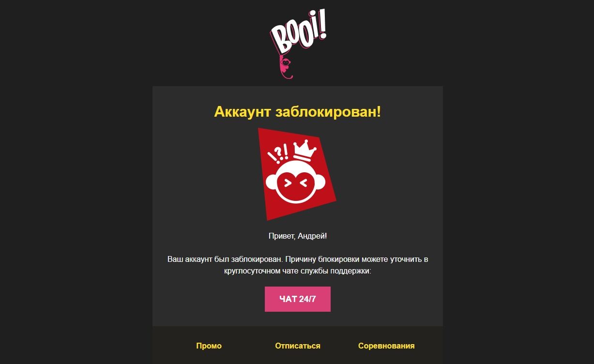
Task: Click the heading "Аккаунт заблокирован!"
Action: tap(298, 112)
